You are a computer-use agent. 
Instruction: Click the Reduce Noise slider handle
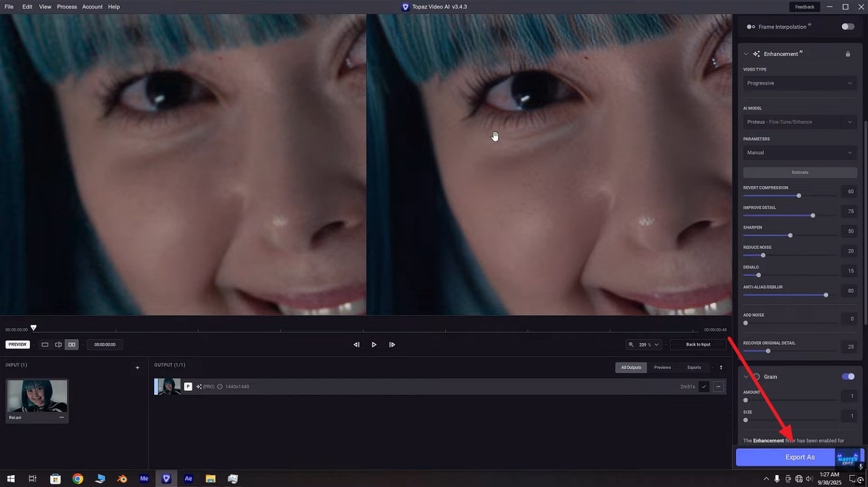pos(763,256)
